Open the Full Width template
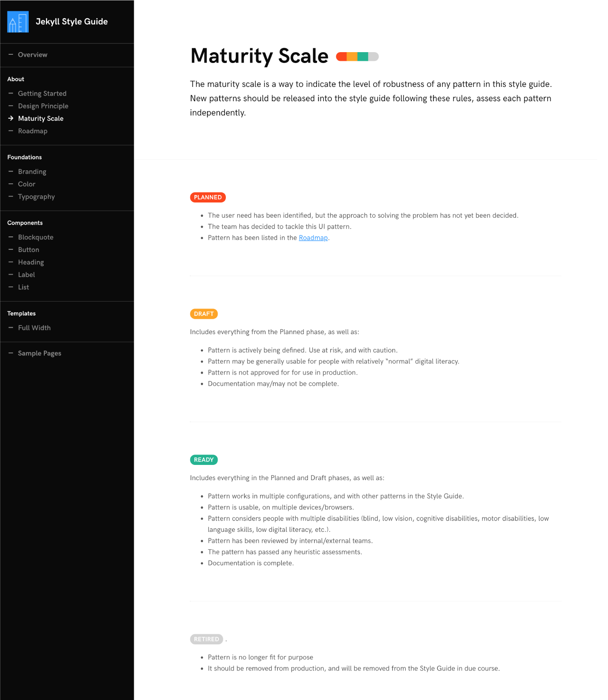This screenshot has height=700, width=608. point(34,328)
